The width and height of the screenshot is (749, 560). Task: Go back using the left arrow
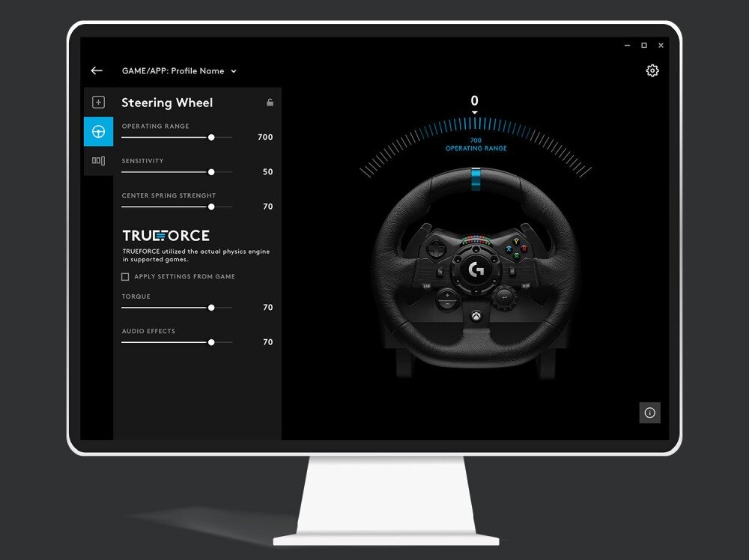point(97,70)
